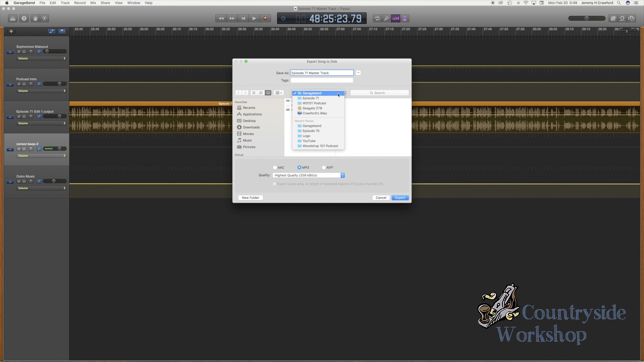Screen dimensions: 644x362
Task: Click the Rewind transport button
Action: [221, 18]
